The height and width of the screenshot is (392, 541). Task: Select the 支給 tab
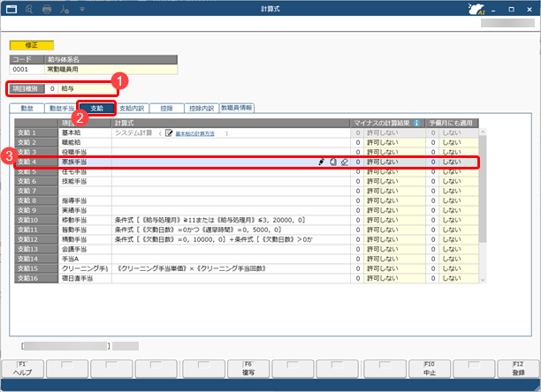(96, 108)
